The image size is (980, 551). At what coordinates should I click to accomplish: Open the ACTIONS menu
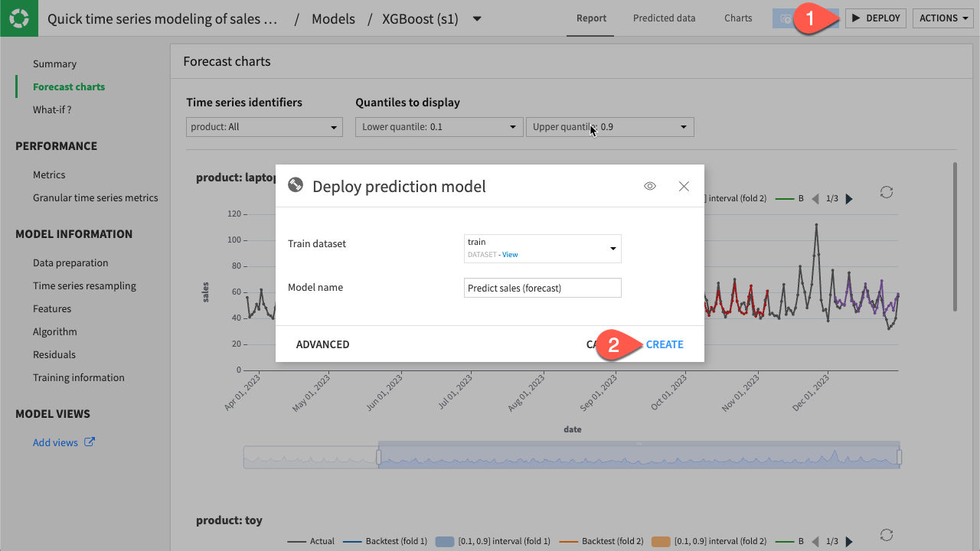[942, 18]
